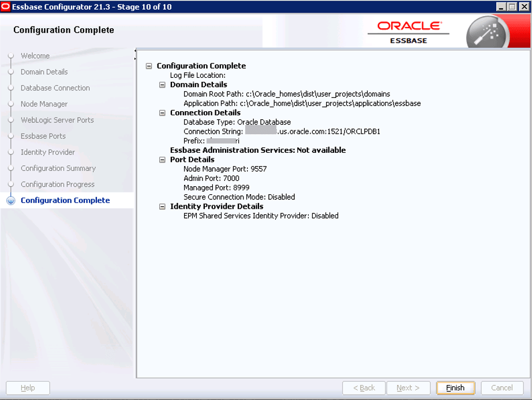Click the 'Port Details' tree heading
The height and width of the screenshot is (400, 532).
pos(192,160)
